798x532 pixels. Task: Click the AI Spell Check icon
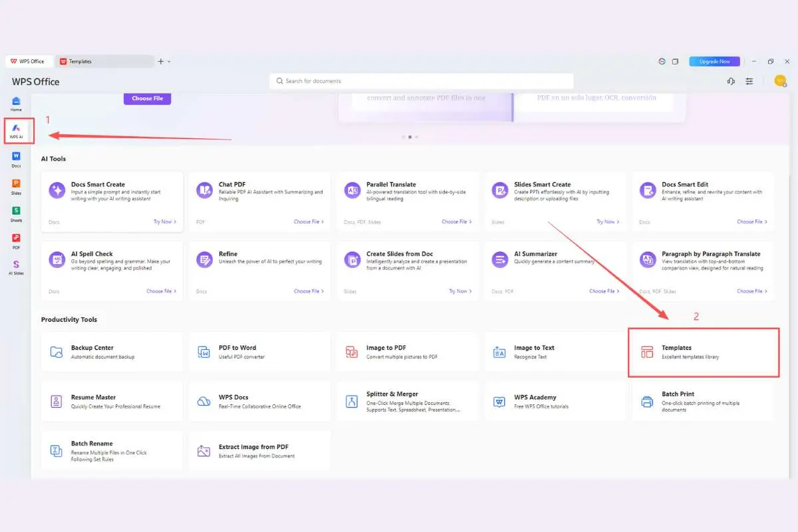(57, 259)
